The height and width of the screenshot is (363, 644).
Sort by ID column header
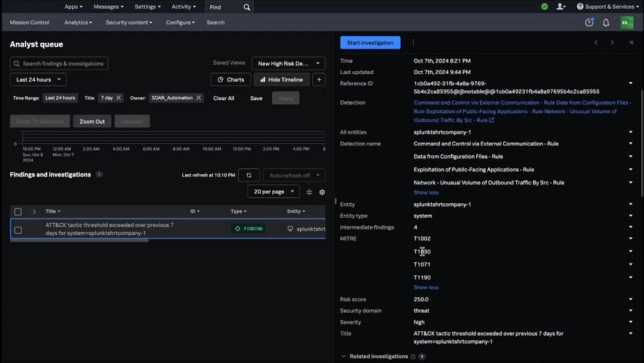pyautogui.click(x=195, y=211)
